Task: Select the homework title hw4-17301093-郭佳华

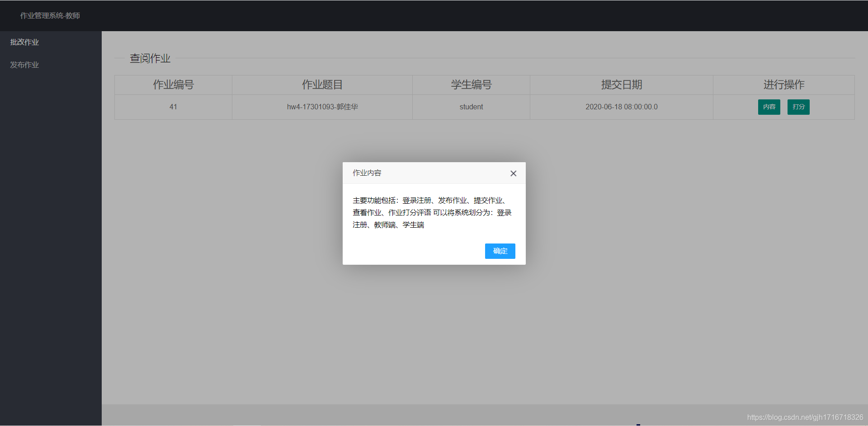Action: click(x=322, y=107)
